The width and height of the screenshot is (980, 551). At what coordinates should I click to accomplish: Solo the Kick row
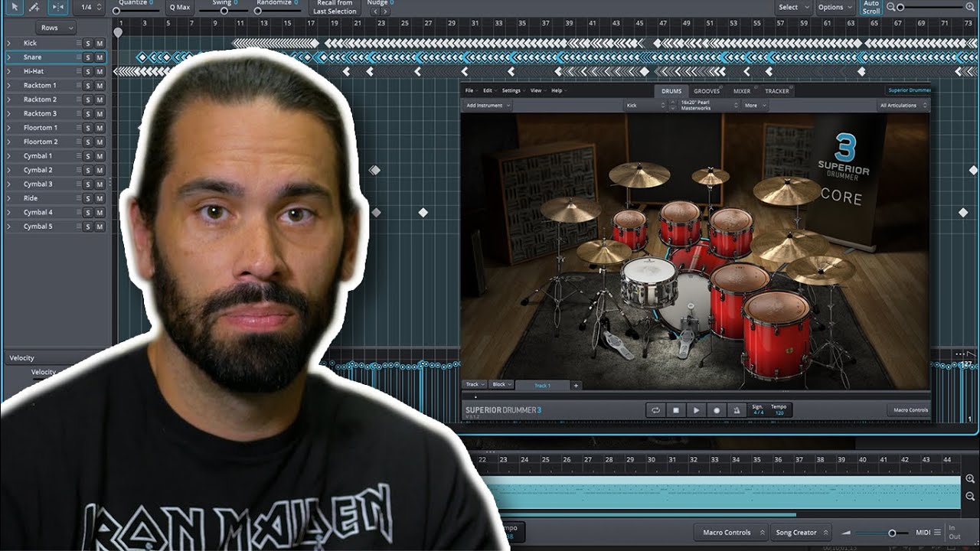click(87, 44)
